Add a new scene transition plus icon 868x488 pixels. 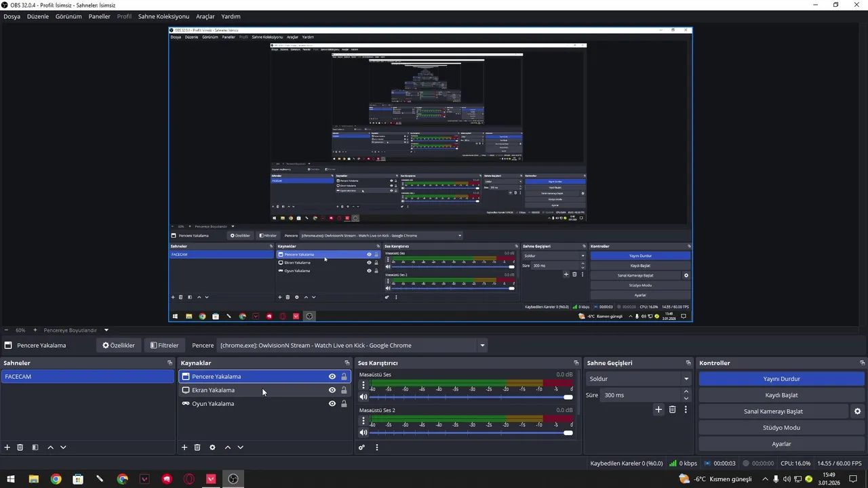[658, 409]
